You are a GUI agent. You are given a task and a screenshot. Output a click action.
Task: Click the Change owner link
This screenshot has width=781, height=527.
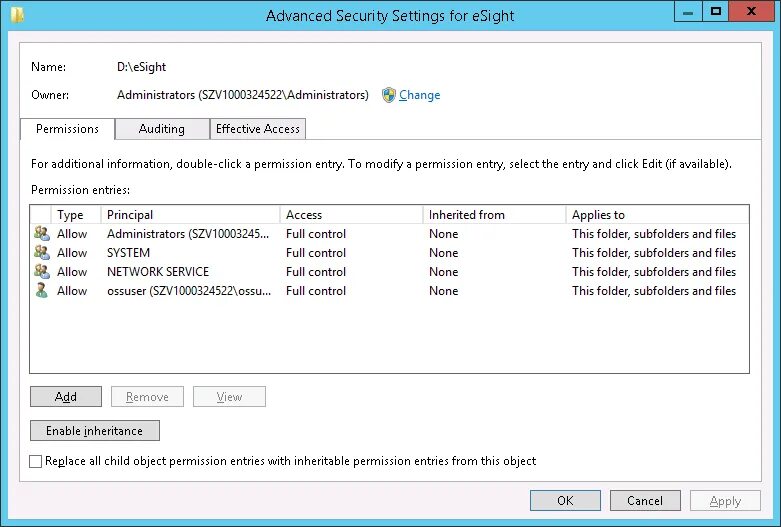[419, 95]
